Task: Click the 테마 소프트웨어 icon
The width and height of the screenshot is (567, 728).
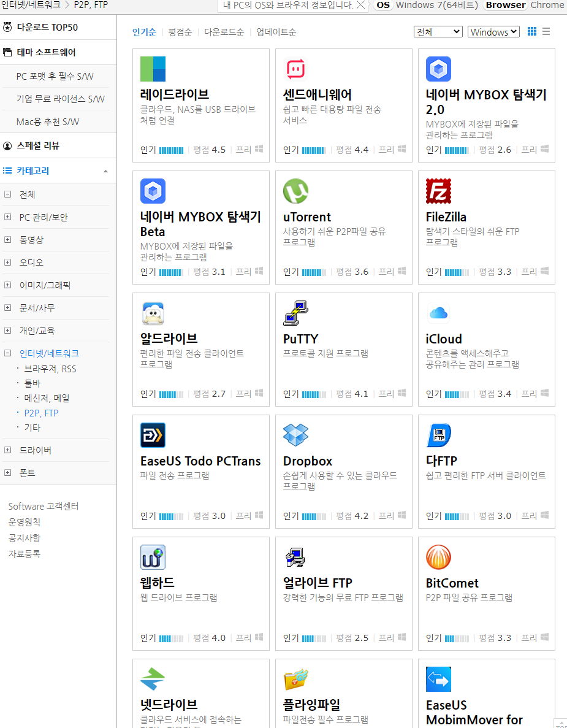Action: [x=7, y=52]
